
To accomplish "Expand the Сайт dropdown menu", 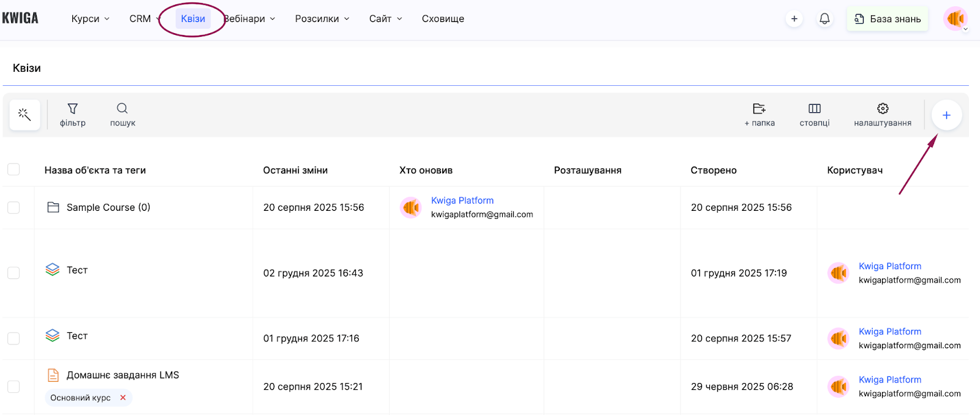I will click(385, 19).
